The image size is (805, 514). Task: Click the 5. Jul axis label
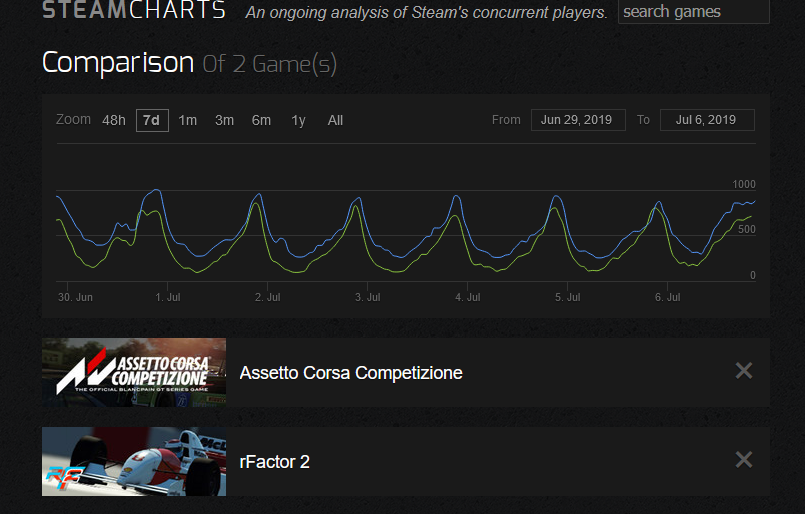coord(567,297)
